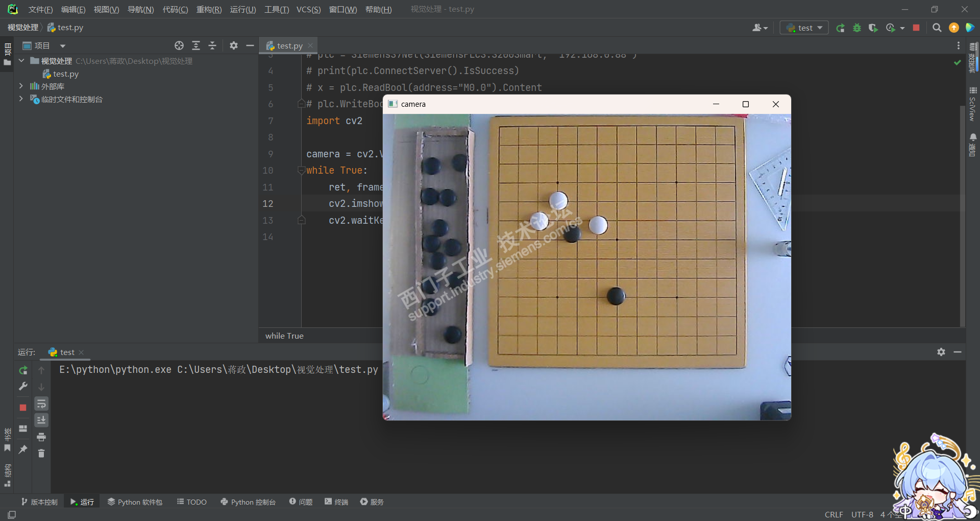The height and width of the screenshot is (521, 980).
Task: Toggle the 结构 structure sidebar button
Action: tap(7, 476)
